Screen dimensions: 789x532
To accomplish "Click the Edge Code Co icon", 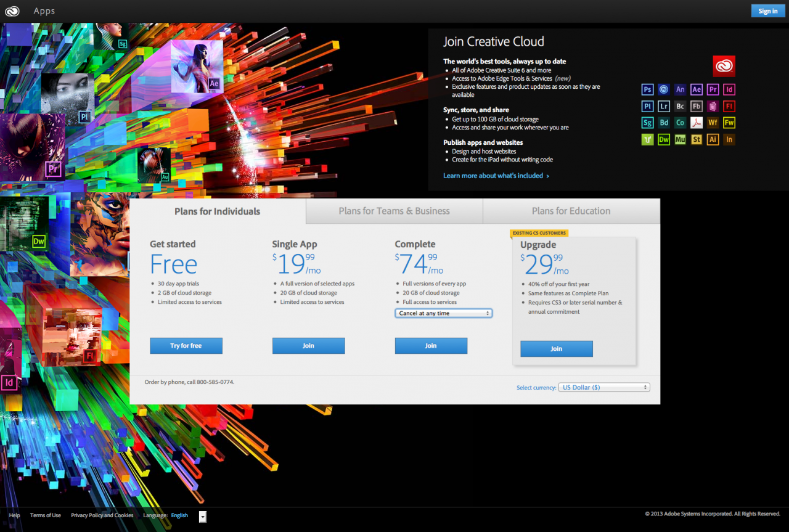I will [x=680, y=123].
